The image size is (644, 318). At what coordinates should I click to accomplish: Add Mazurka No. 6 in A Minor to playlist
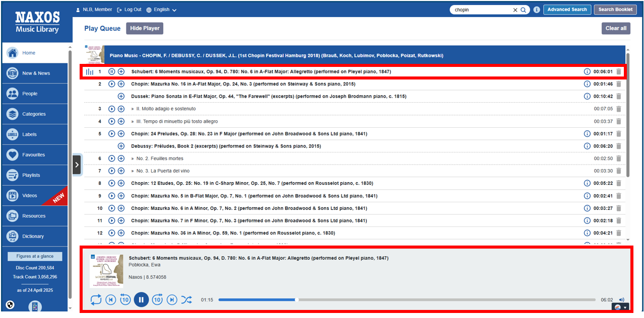pos(121,208)
